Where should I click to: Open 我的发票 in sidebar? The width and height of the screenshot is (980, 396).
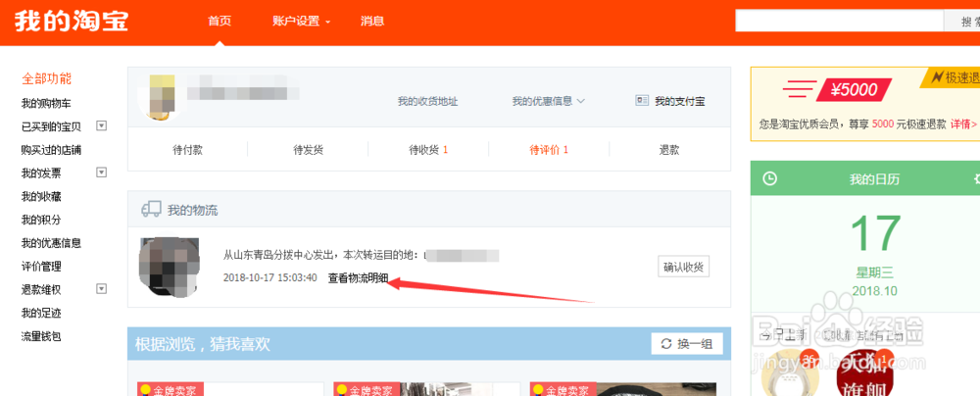tap(41, 173)
